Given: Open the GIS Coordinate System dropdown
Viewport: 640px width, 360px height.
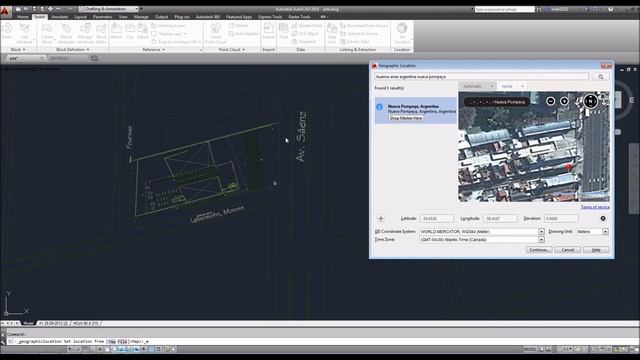Looking at the screenshot, I should click(541, 231).
